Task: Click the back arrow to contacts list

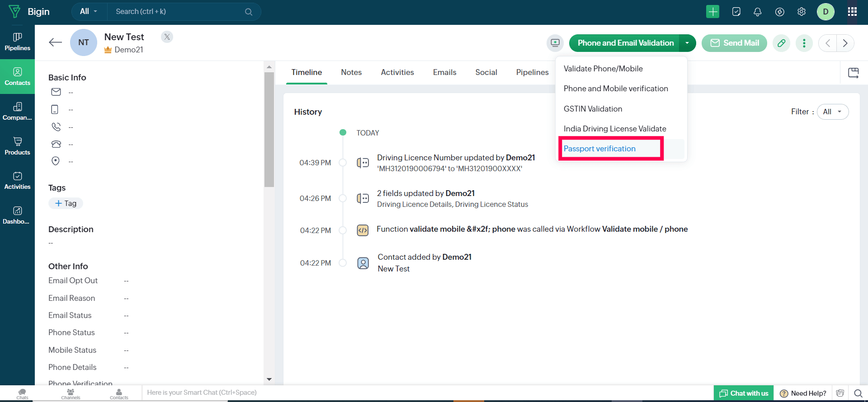Action: (55, 42)
